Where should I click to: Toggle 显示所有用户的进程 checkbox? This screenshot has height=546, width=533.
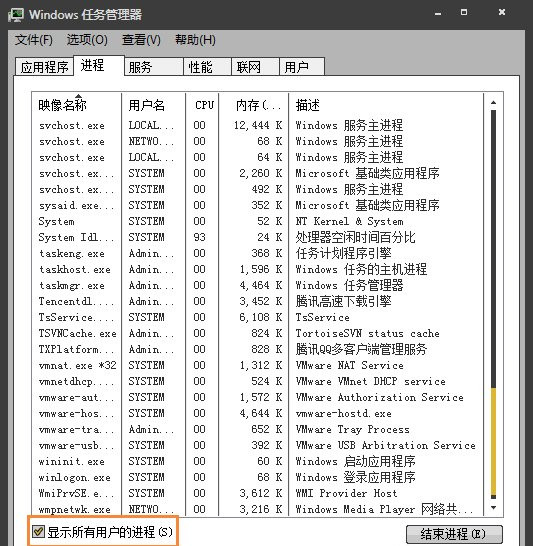pos(38,531)
